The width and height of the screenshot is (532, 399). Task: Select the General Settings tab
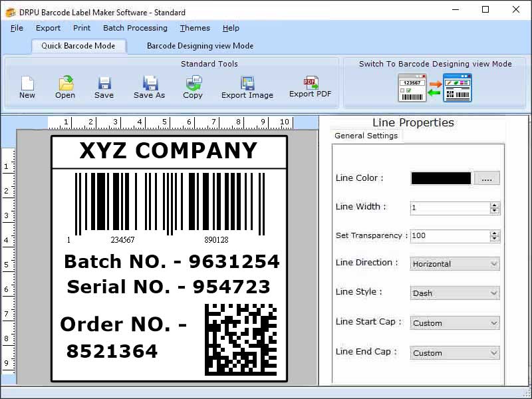point(366,135)
